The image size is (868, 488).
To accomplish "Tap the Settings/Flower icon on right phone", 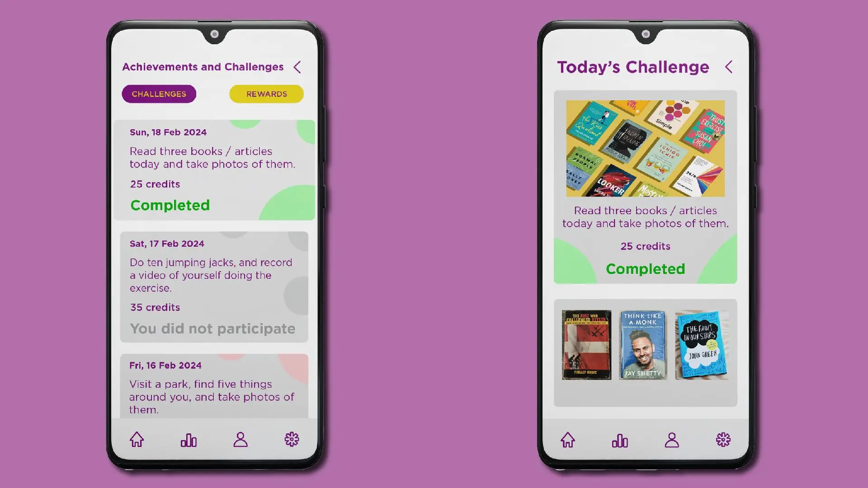I will 722,440.
